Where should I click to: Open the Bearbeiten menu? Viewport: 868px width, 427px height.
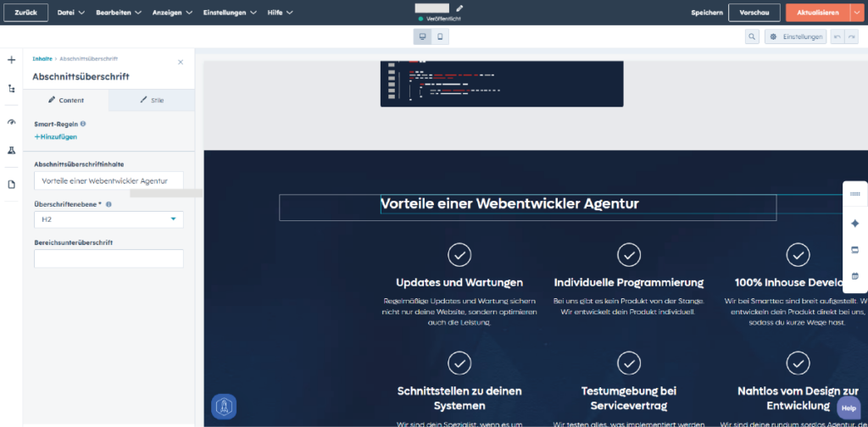click(119, 13)
